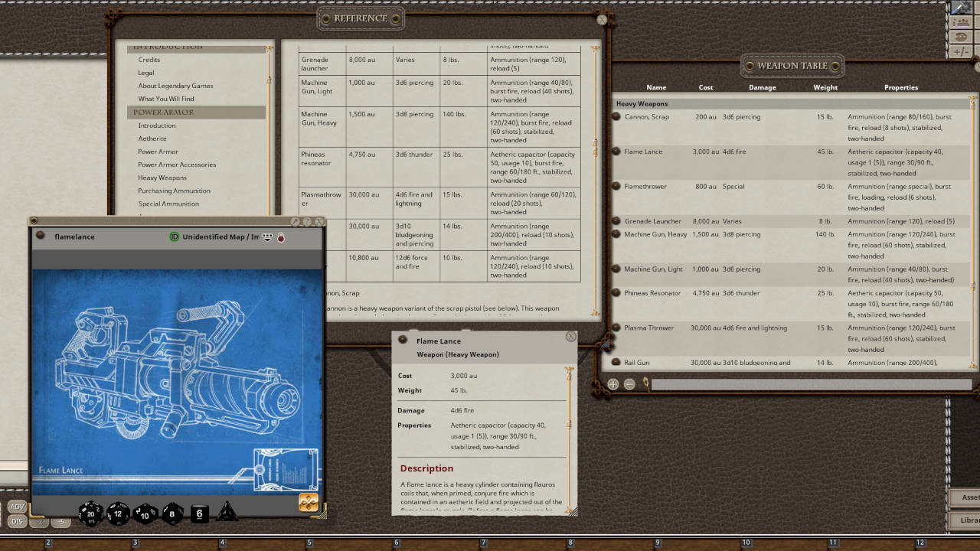Select the d6 die in the dice dock
980x551 pixels.
click(x=198, y=514)
